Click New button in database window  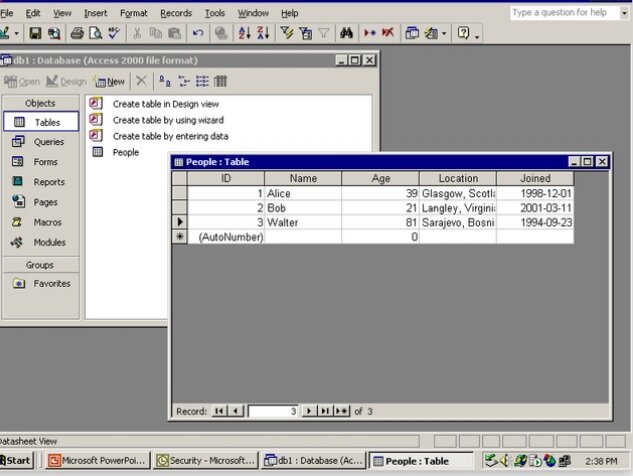[x=110, y=82]
